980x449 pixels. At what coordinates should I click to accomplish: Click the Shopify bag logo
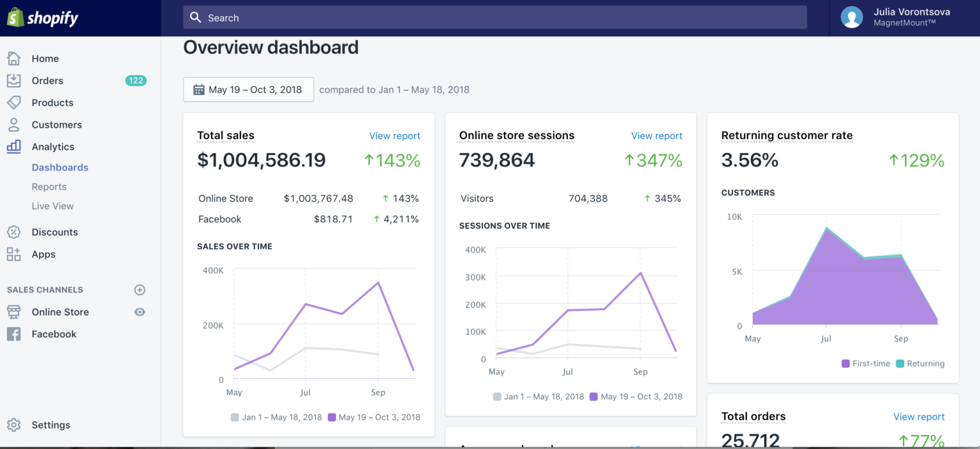[x=15, y=17]
